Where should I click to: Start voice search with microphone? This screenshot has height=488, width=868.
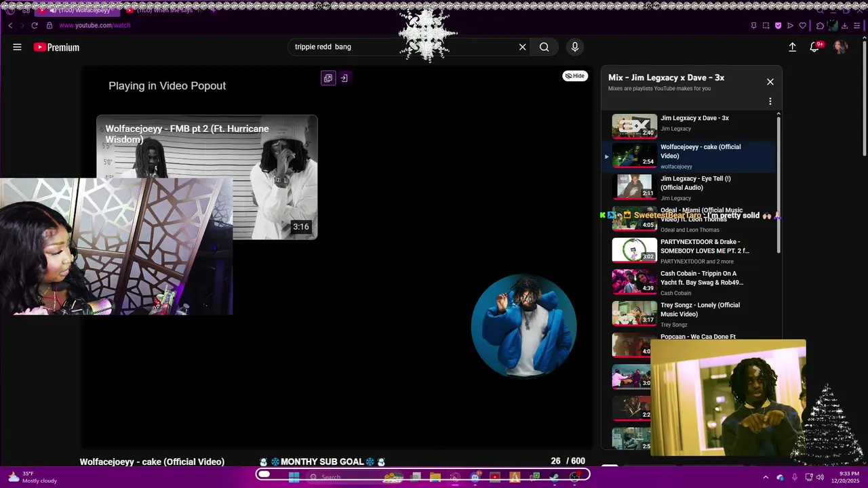574,47
